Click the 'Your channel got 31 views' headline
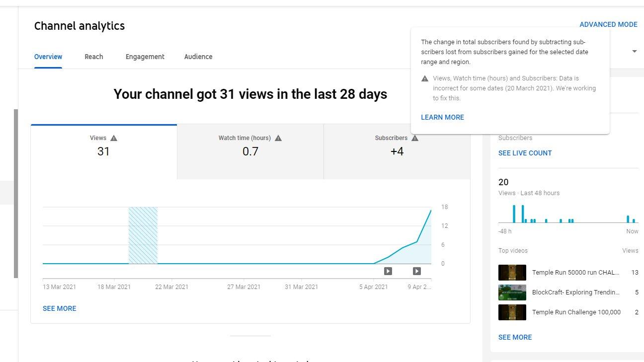Screen dimensions: 644x362 pyautogui.click(x=250, y=94)
